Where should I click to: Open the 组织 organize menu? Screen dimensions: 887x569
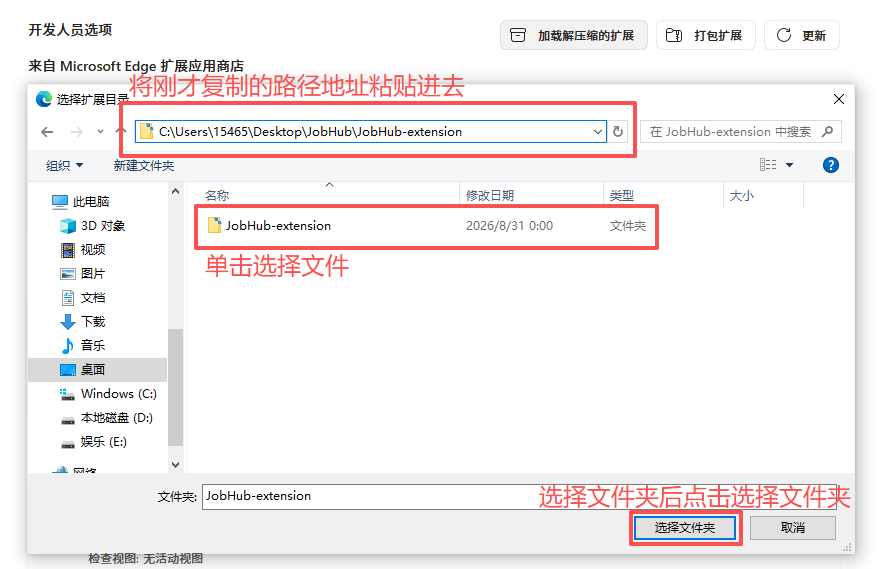(64, 166)
